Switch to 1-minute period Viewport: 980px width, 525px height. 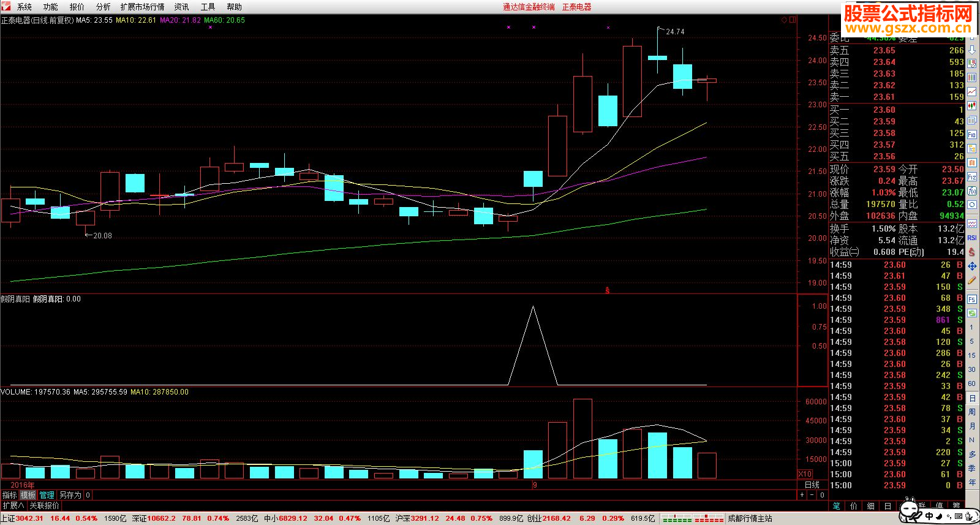(972, 327)
